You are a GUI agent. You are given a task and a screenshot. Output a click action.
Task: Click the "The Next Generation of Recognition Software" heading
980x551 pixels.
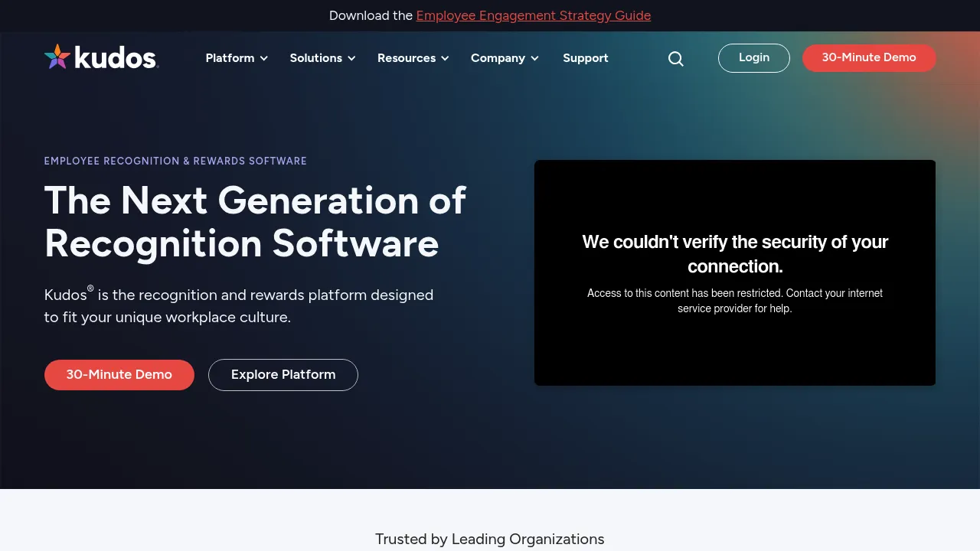255,222
